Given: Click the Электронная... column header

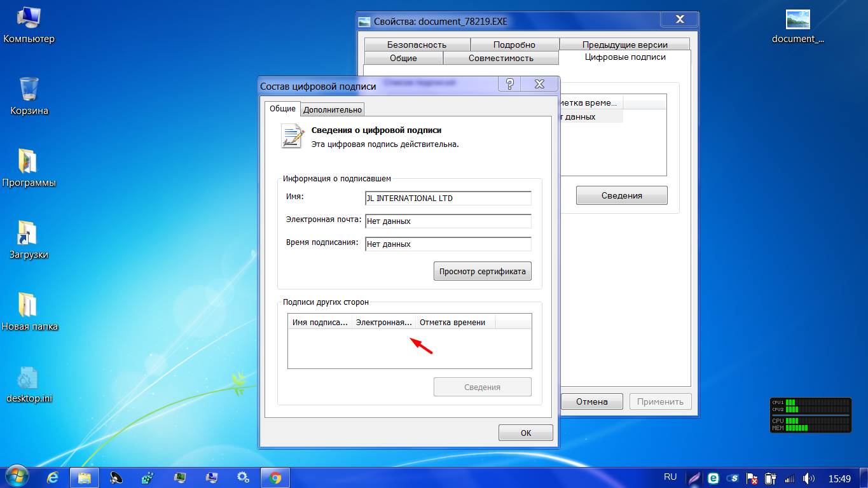Looking at the screenshot, I should point(383,322).
